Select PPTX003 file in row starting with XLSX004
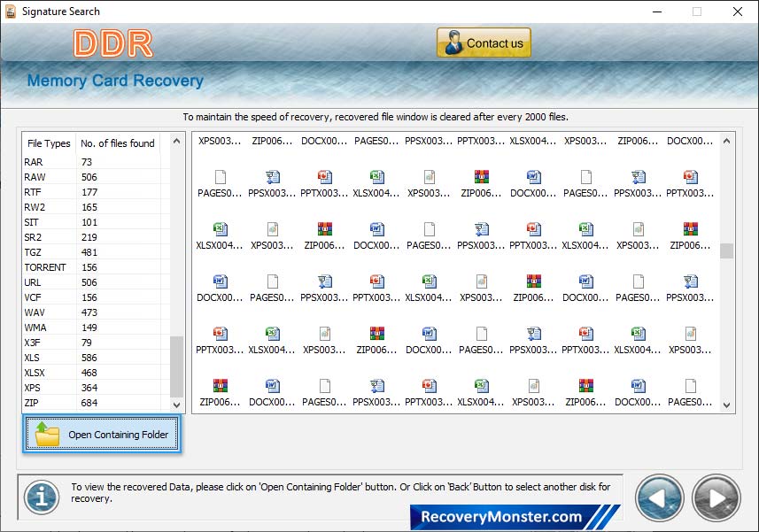The height and width of the screenshot is (532, 759). 533,236
